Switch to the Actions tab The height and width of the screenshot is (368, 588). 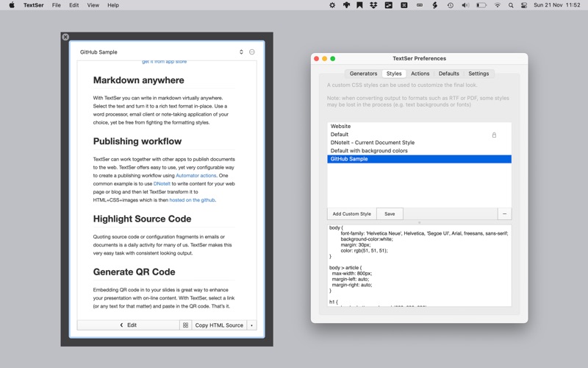coord(420,74)
